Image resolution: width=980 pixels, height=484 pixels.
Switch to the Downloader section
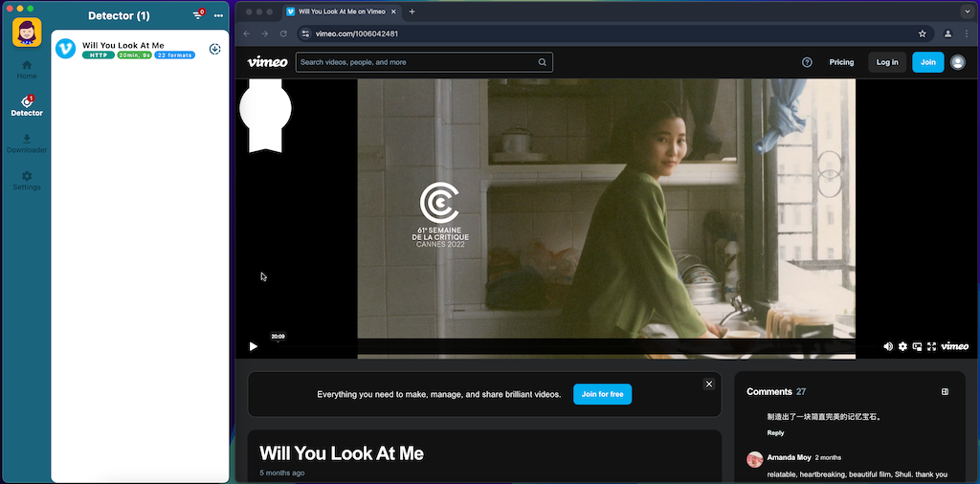click(x=27, y=143)
